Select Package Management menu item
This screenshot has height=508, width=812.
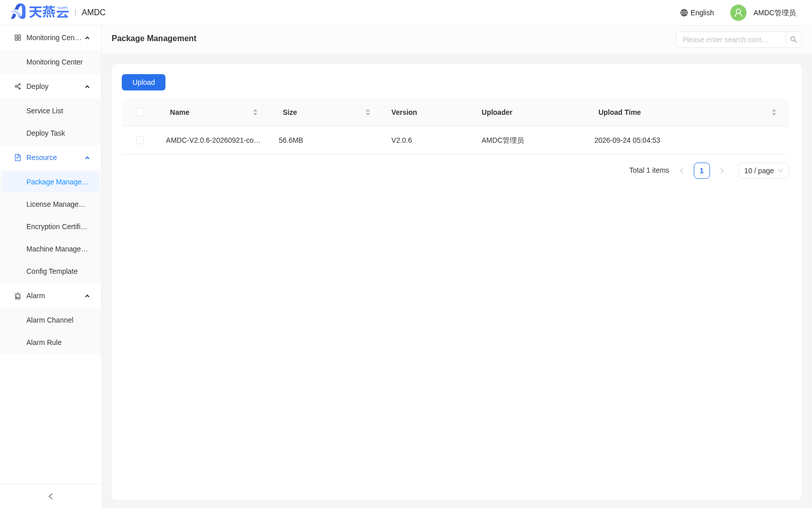click(x=51, y=182)
